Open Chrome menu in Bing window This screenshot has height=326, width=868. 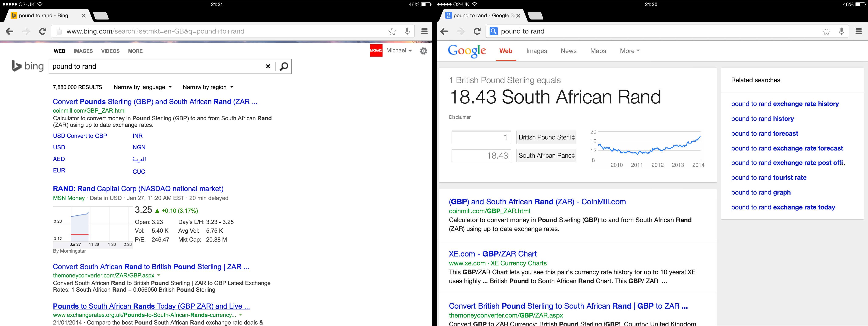(424, 31)
